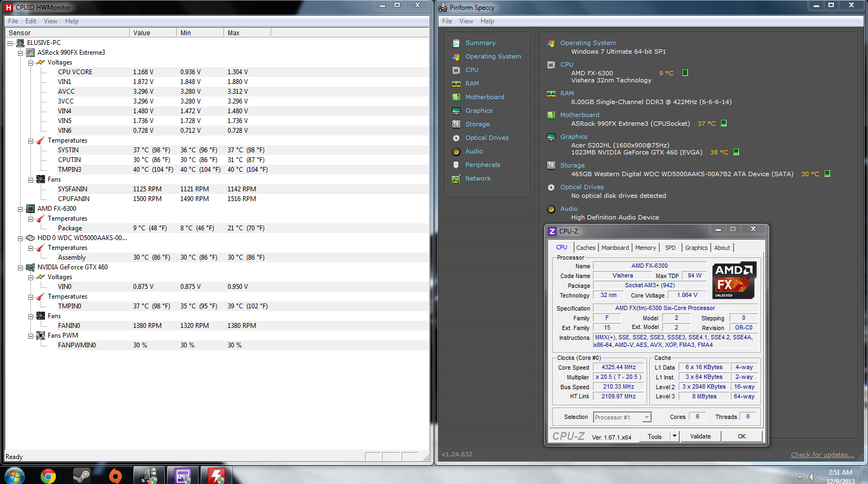The height and width of the screenshot is (484, 868).
Task: Click the Check for updates link
Action: point(822,455)
